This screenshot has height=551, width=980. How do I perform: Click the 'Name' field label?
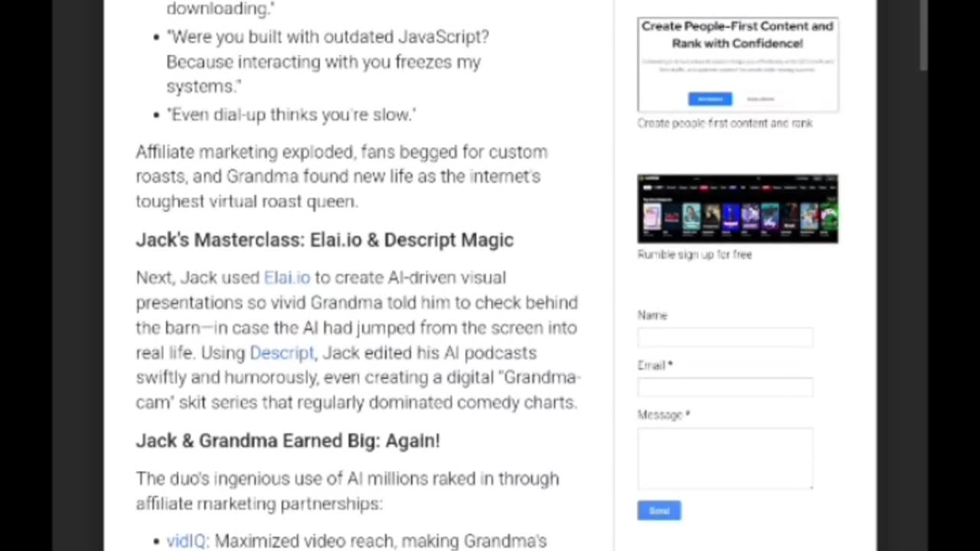pos(652,315)
